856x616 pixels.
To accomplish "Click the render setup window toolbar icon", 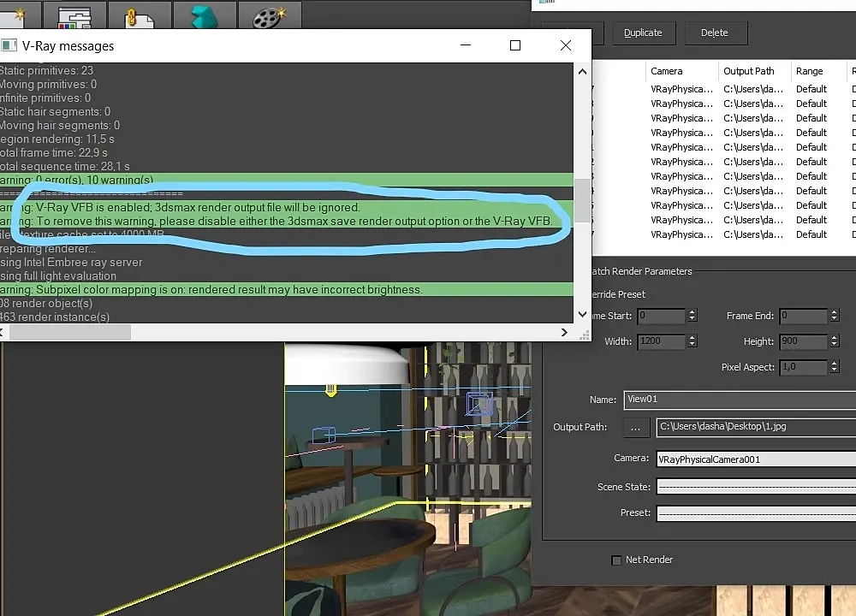I will [74, 15].
